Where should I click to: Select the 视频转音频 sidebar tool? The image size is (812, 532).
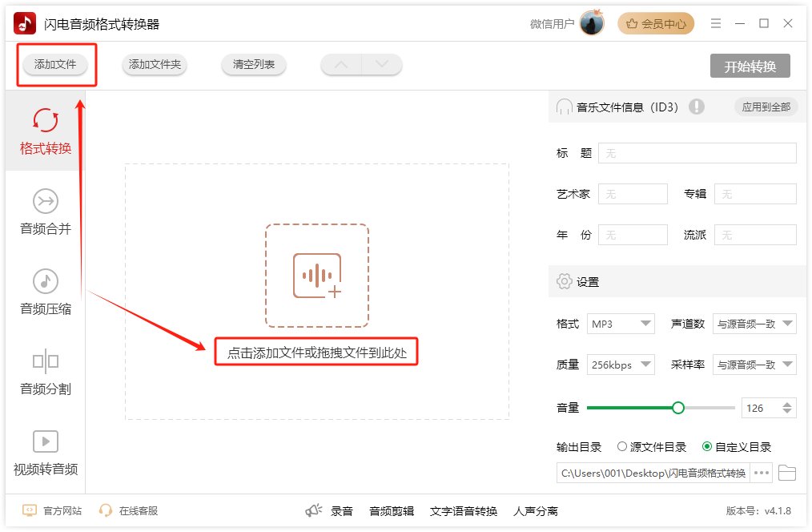(x=44, y=453)
